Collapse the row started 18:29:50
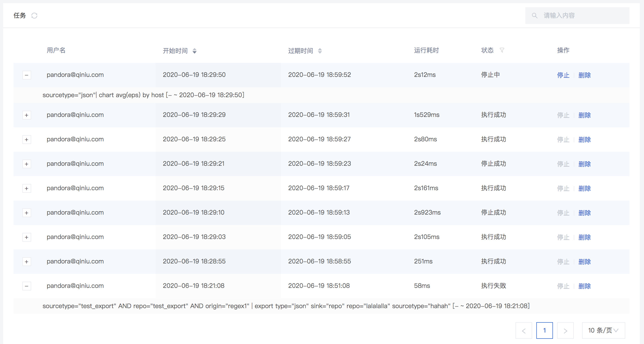Screen dimensions: 644x344 pyautogui.click(x=27, y=75)
